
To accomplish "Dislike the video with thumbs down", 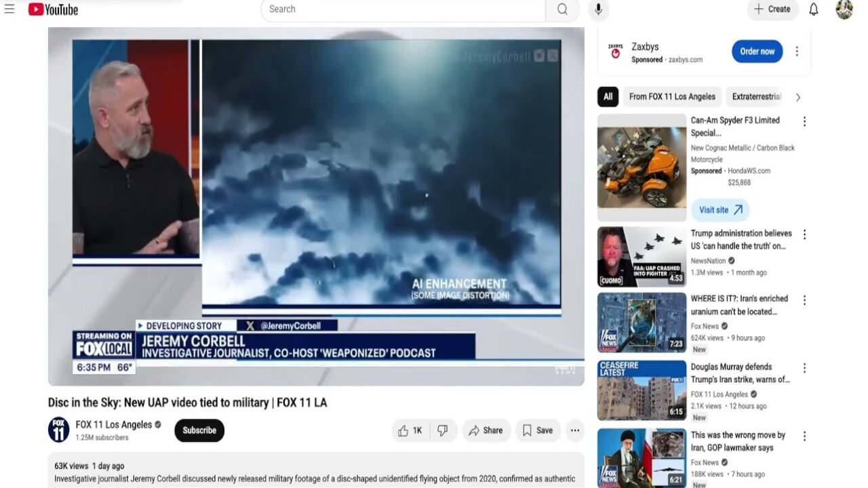I will point(443,430).
